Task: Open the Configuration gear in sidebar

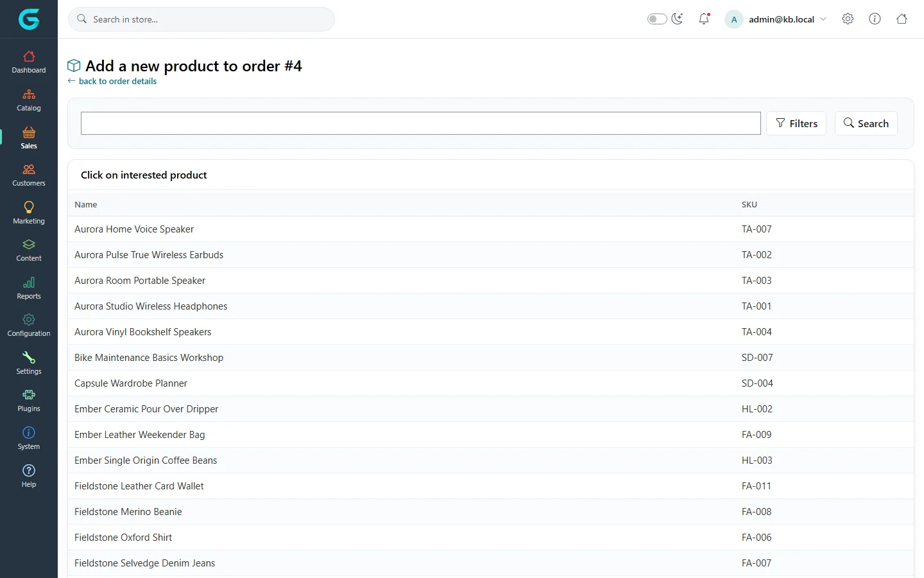Action: point(29,320)
